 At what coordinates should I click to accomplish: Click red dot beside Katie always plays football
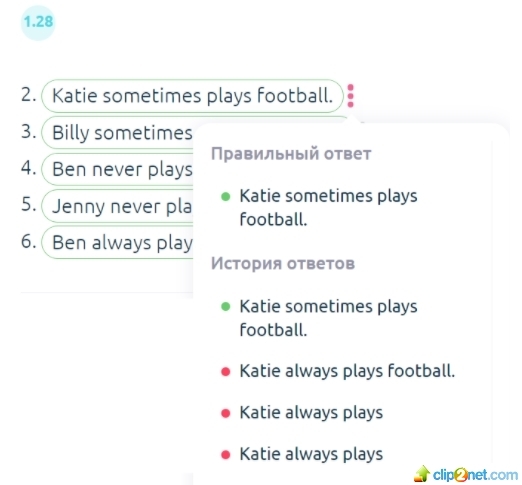(226, 371)
